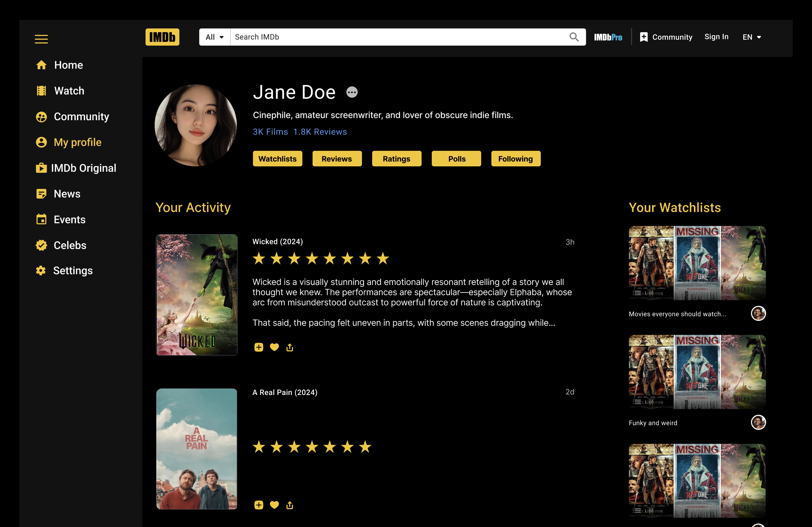Share the Wicked review
The height and width of the screenshot is (527, 812).
click(x=290, y=347)
